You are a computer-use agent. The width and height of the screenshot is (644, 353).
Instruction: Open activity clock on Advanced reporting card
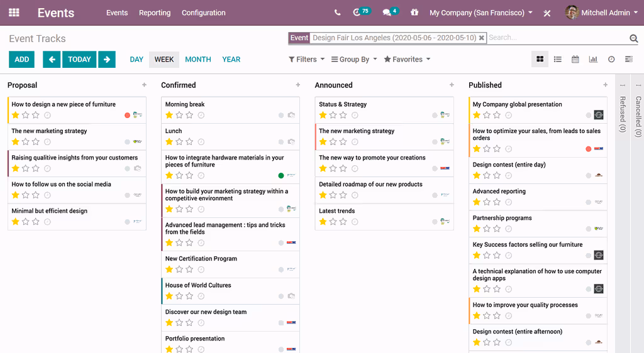508,202
